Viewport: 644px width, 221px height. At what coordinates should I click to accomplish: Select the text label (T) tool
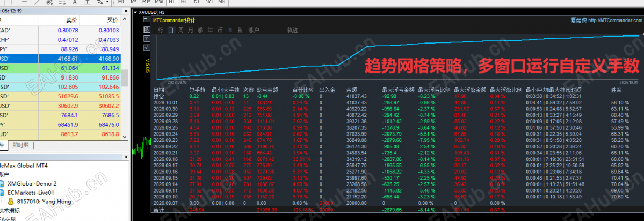click(x=87, y=2)
